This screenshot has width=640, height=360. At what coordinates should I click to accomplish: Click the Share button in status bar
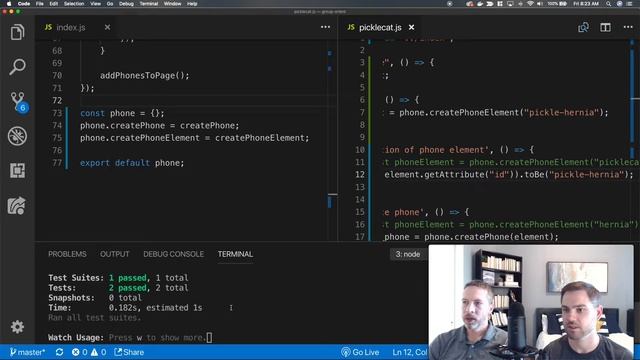129,352
